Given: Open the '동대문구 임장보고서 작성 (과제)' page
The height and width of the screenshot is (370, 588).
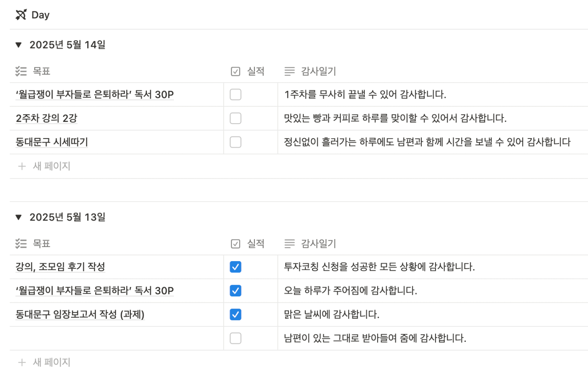Looking at the screenshot, I should (80, 315).
